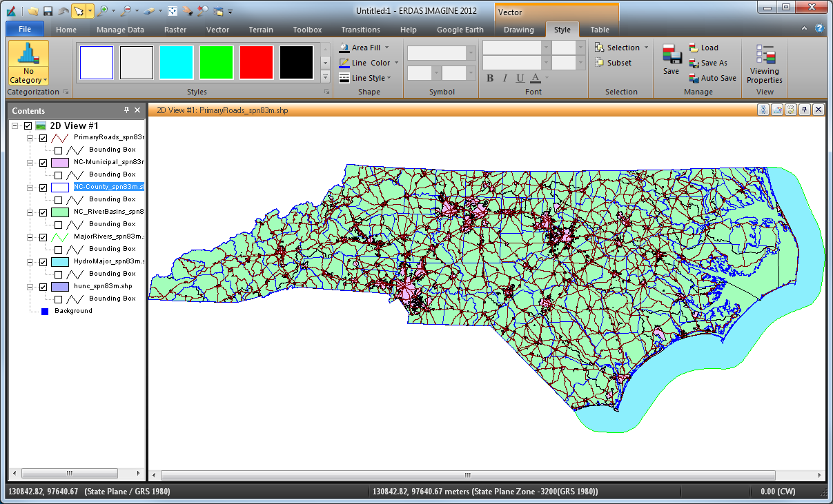
Task: Hide the hunc_spn83m.shp layer
Action: point(43,287)
